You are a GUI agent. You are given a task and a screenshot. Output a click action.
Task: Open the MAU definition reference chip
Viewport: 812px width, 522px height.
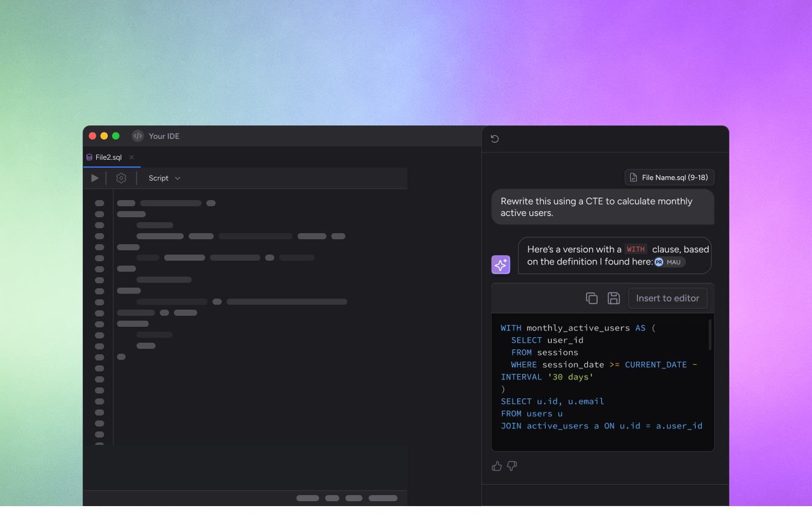(x=669, y=262)
